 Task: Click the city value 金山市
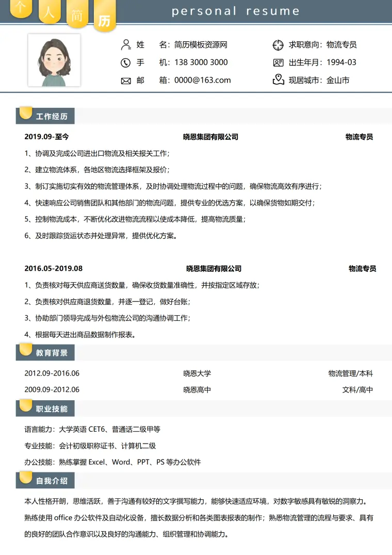click(338, 80)
